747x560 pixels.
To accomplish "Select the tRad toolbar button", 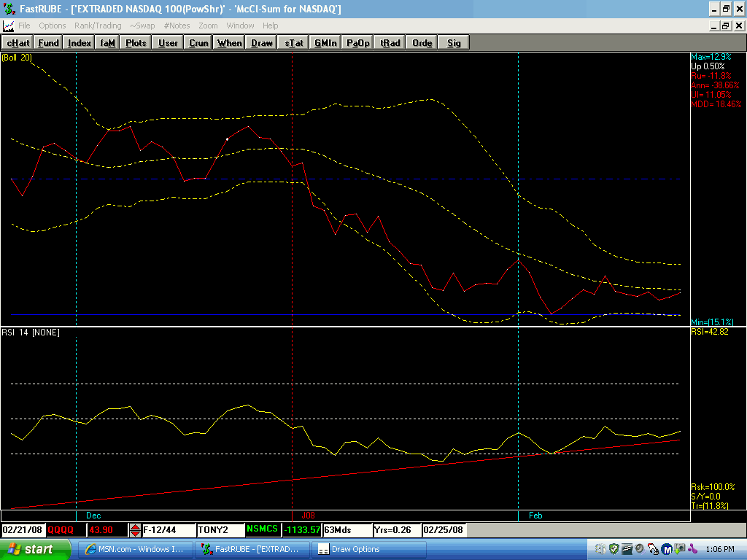I will [x=390, y=43].
